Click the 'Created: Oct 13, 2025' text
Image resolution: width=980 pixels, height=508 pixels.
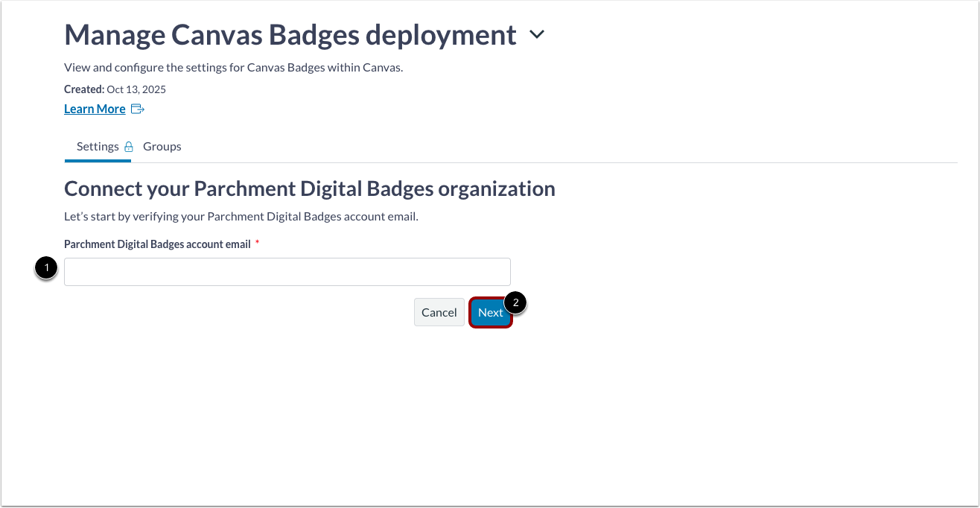tap(115, 89)
